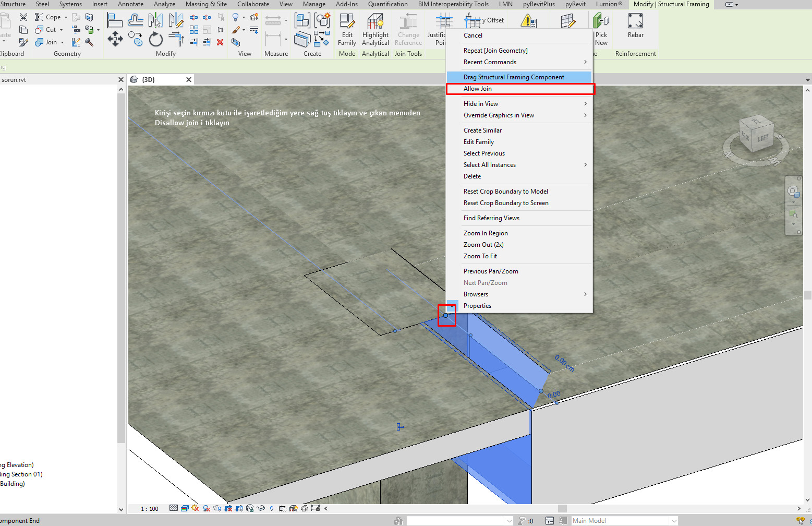812x526 pixels.
Task: Select the Rotate tool in Modify panel
Action: pyautogui.click(x=155, y=40)
